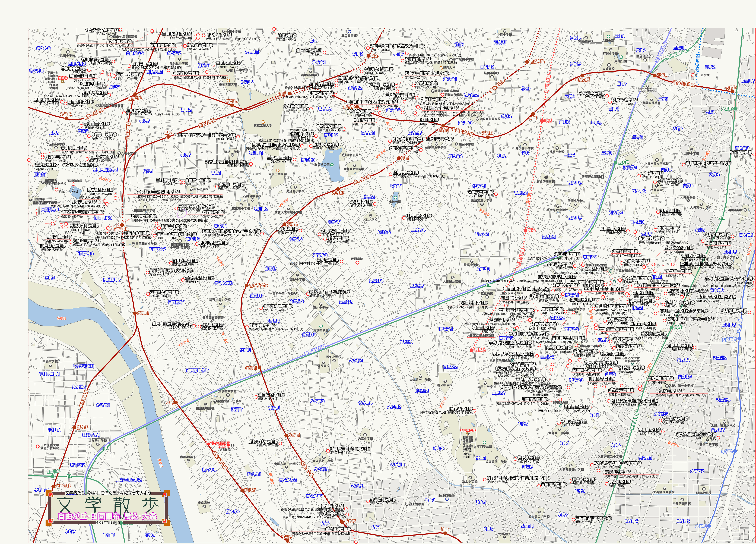Image resolution: width=756 pixels, height=544 pixels.
Task: Select the pink 自由が丘・田園調布・馬込・大森 subtitle
Action: [x=107, y=517]
